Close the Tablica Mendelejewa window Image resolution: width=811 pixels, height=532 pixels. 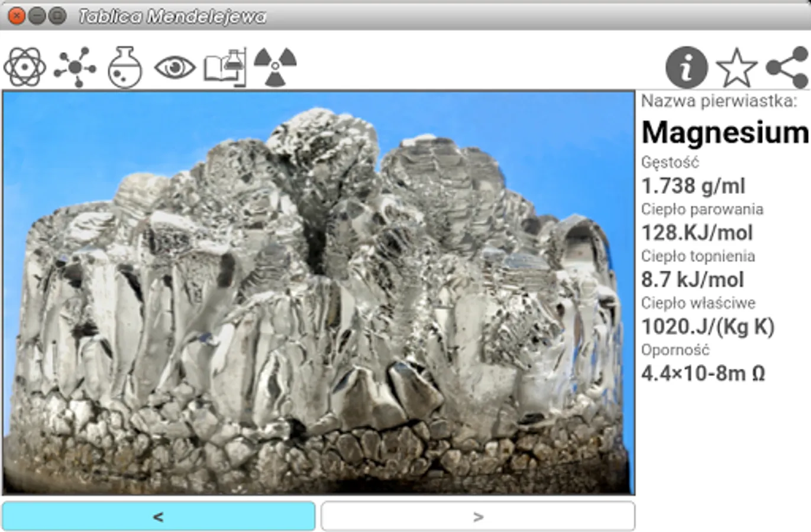coord(17,16)
